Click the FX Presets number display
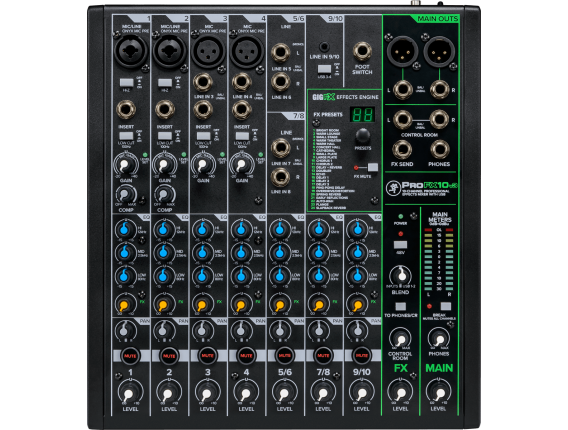 pos(362,114)
